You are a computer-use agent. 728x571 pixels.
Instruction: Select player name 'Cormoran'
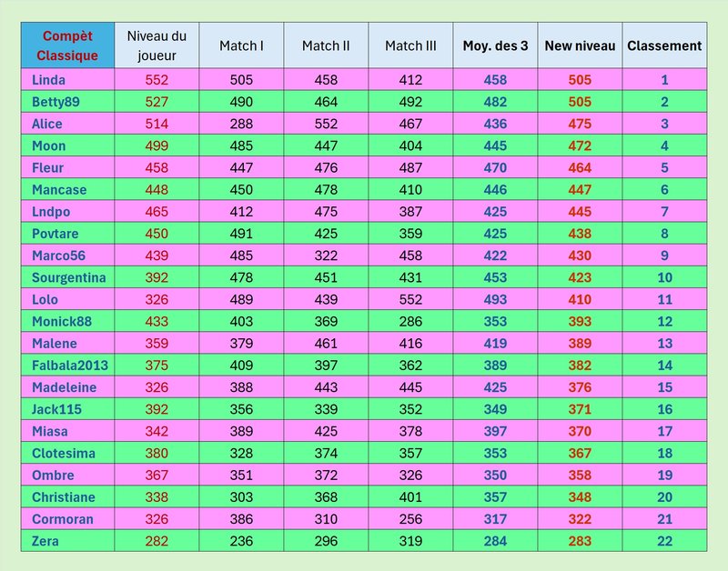[x=63, y=519]
